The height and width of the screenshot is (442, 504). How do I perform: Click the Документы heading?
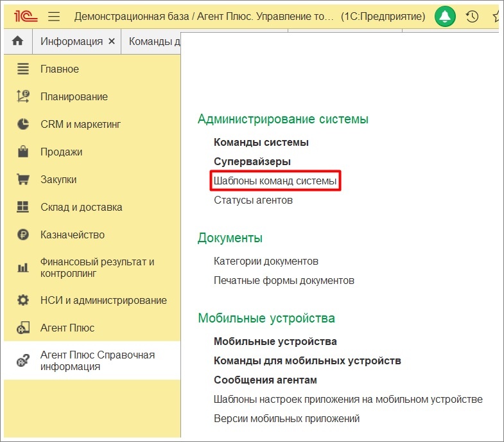point(230,238)
